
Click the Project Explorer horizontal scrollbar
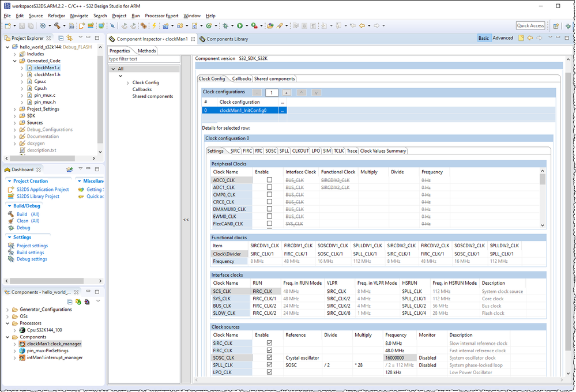pyautogui.click(x=50, y=159)
